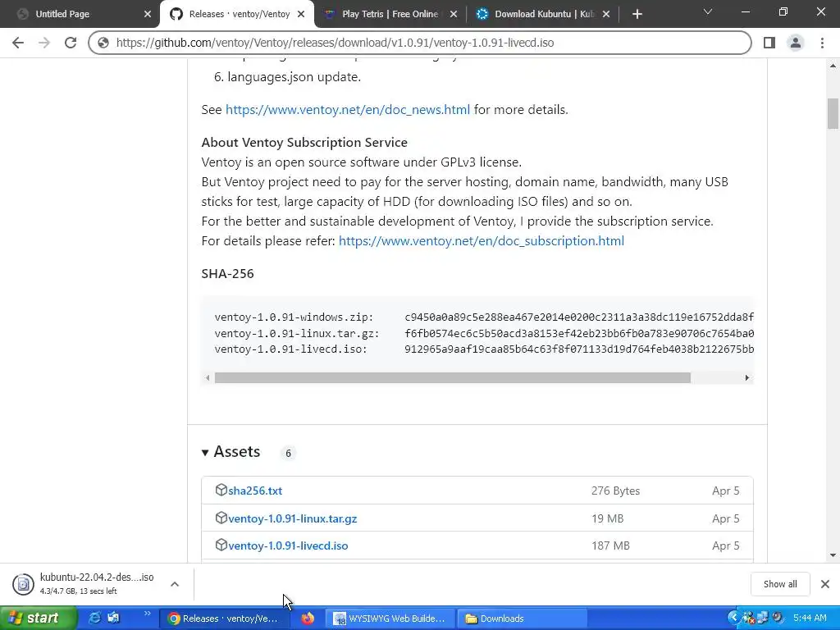Viewport: 840px width, 630px height.
Task: Close the downloads bar
Action: (825, 584)
